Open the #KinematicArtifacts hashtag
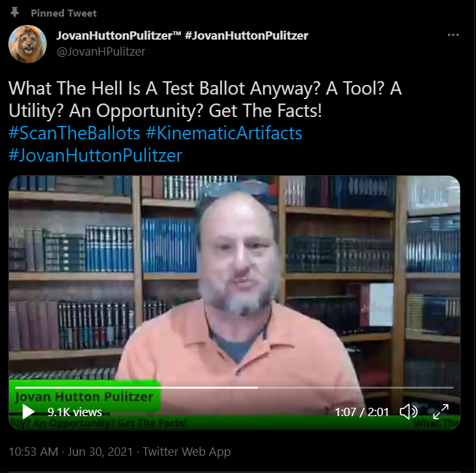Viewport: 476px width, 473px height. pos(224,133)
